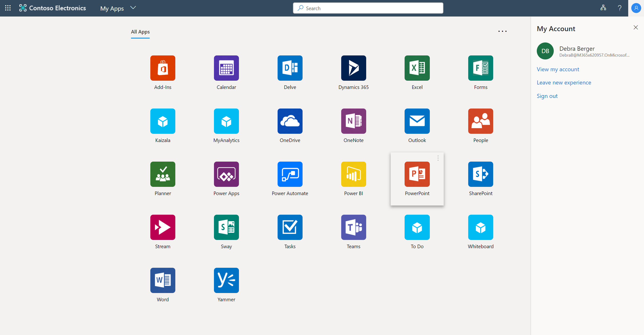
Task: Open the Forms app
Action: 480,68
